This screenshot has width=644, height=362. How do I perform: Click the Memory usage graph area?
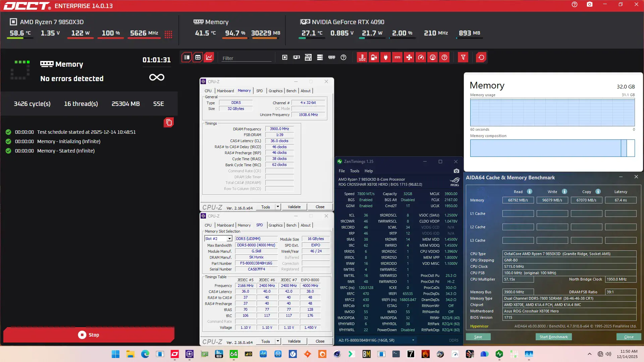pyautogui.click(x=552, y=113)
